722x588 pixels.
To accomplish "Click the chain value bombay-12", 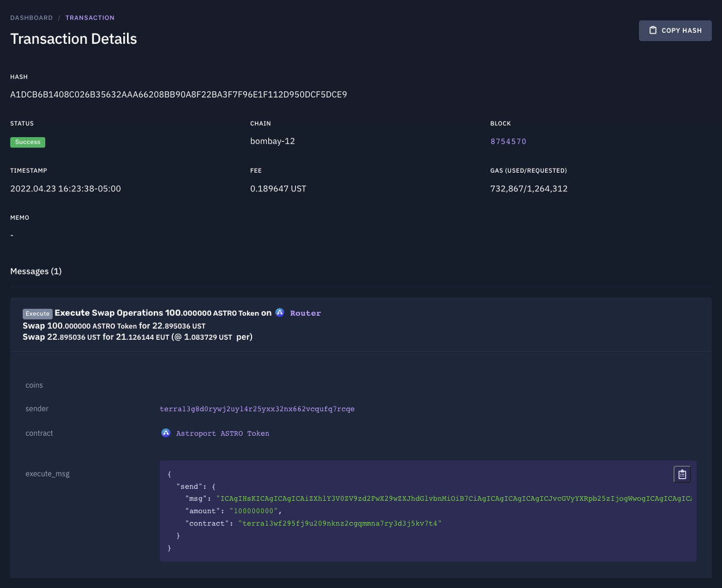I will pyautogui.click(x=272, y=141).
